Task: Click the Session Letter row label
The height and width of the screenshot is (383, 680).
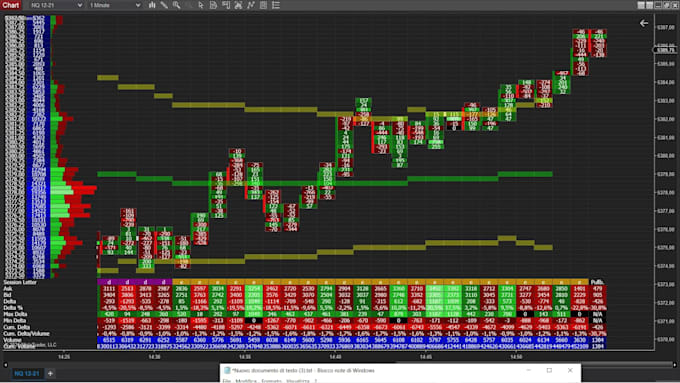Action: [x=20, y=282]
